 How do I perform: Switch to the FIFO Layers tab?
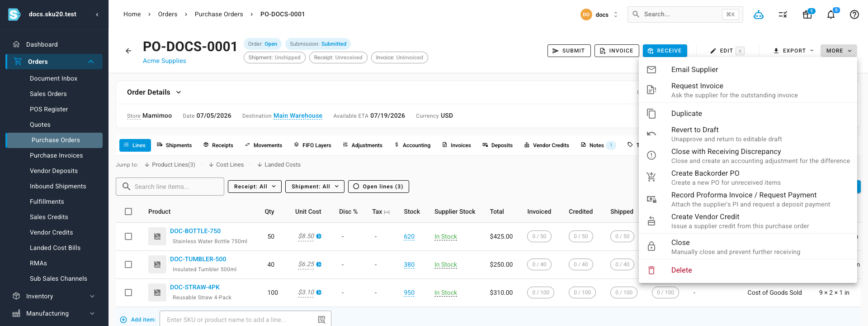(x=312, y=145)
